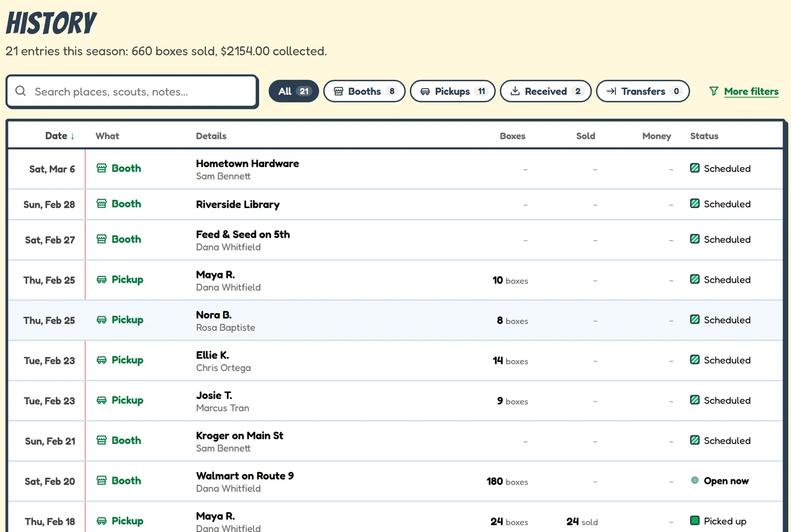Focus the search places, scouts, notes field
This screenshot has width=791, height=532.
132,91
